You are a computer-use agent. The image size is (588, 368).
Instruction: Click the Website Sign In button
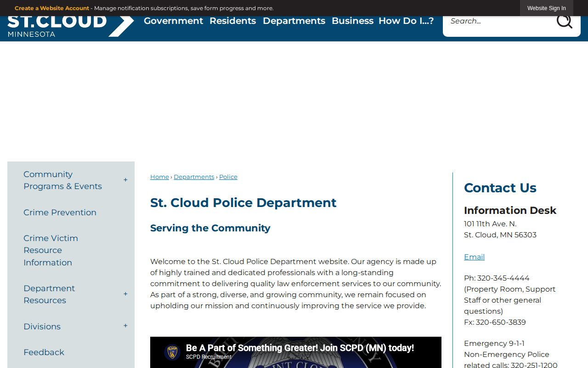(547, 8)
